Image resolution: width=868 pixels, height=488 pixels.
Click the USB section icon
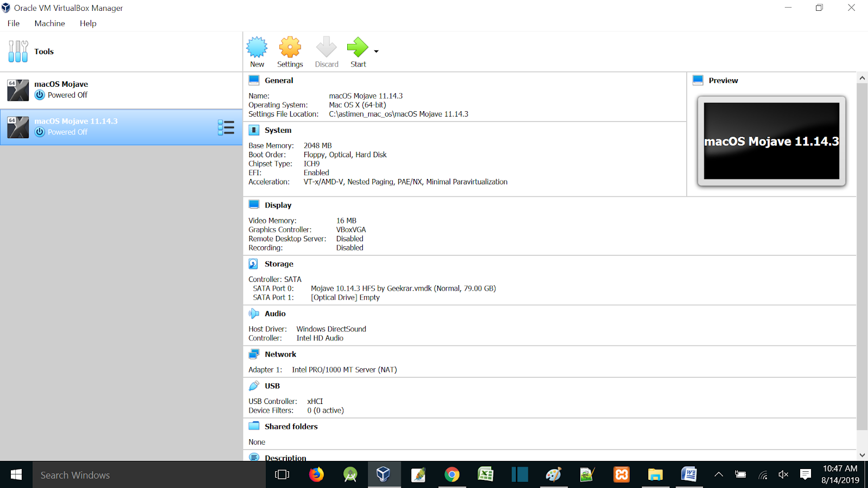click(x=253, y=386)
